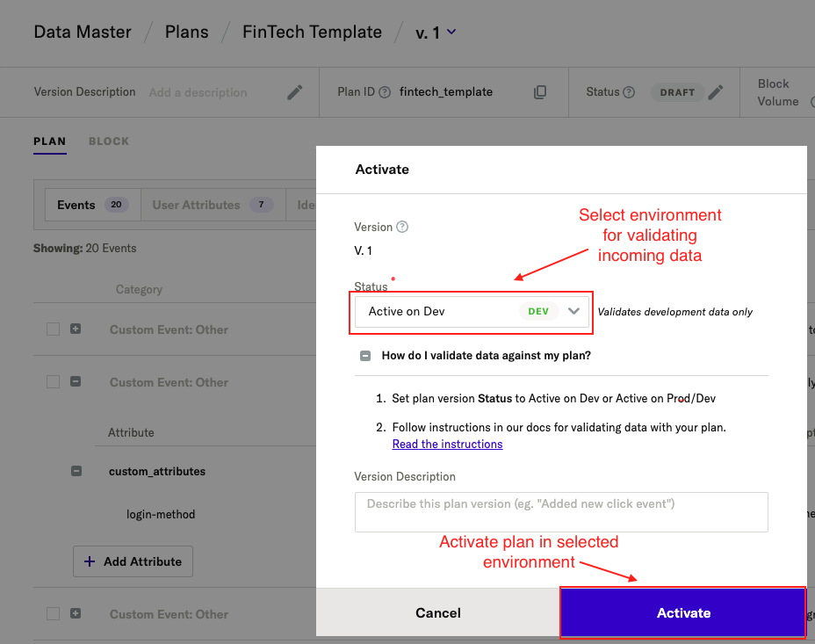
Task: Expand the first Custom Event: Other row
Action: click(76, 329)
